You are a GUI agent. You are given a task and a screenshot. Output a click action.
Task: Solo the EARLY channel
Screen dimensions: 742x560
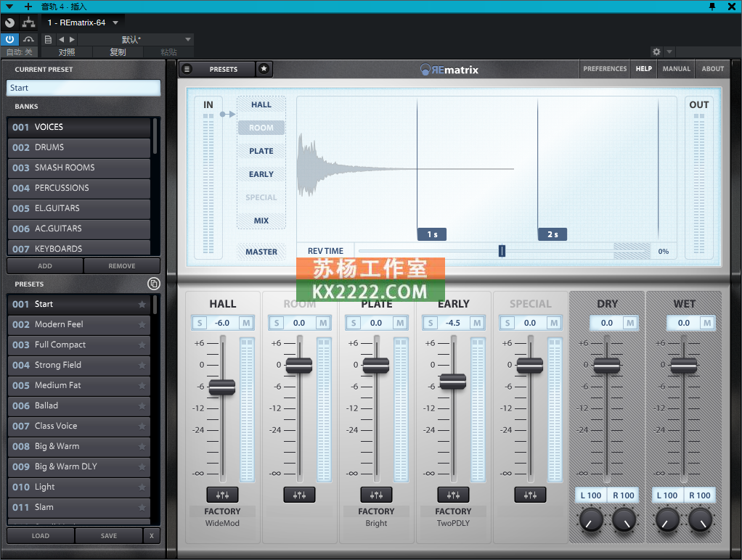431,323
